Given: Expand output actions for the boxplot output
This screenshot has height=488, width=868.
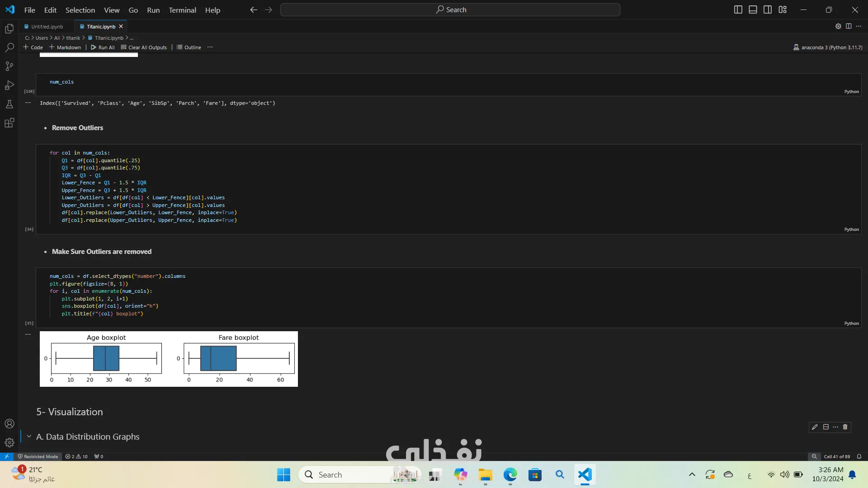Looking at the screenshot, I should pyautogui.click(x=28, y=334).
